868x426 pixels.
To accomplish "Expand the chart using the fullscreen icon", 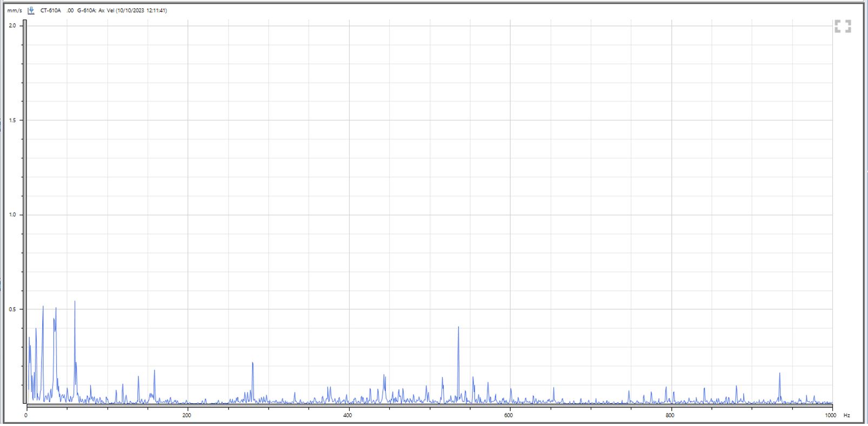I will pos(842,26).
